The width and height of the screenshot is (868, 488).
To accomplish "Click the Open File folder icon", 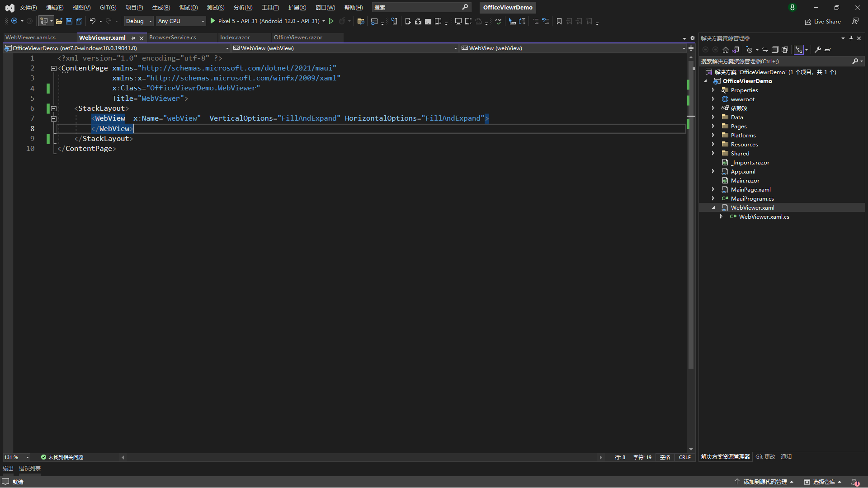I will [59, 21].
